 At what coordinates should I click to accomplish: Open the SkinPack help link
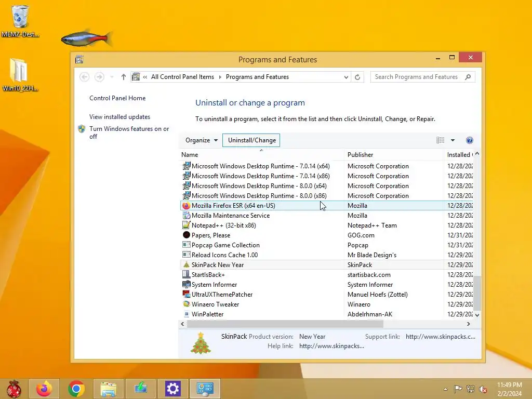[x=331, y=346]
